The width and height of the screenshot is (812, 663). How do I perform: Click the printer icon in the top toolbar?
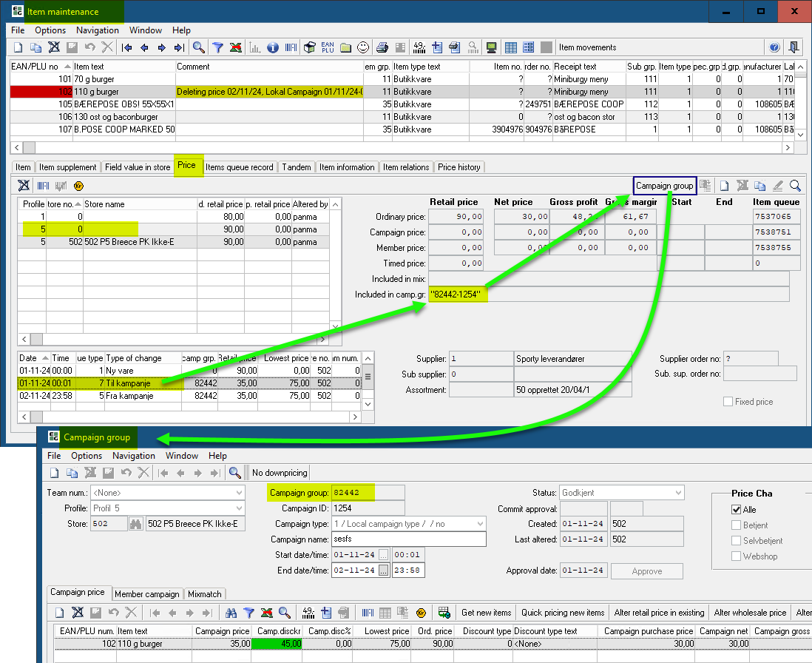[x=382, y=47]
